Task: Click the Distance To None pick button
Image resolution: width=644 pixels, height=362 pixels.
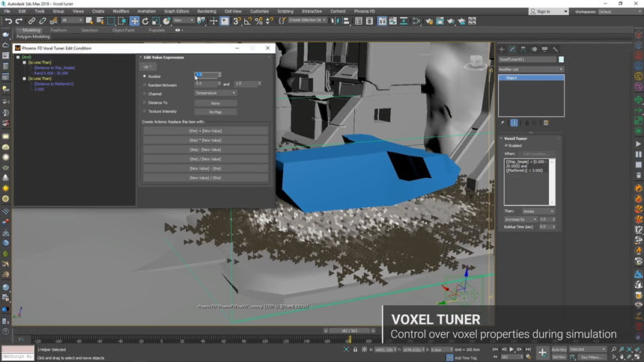Action: [215, 103]
